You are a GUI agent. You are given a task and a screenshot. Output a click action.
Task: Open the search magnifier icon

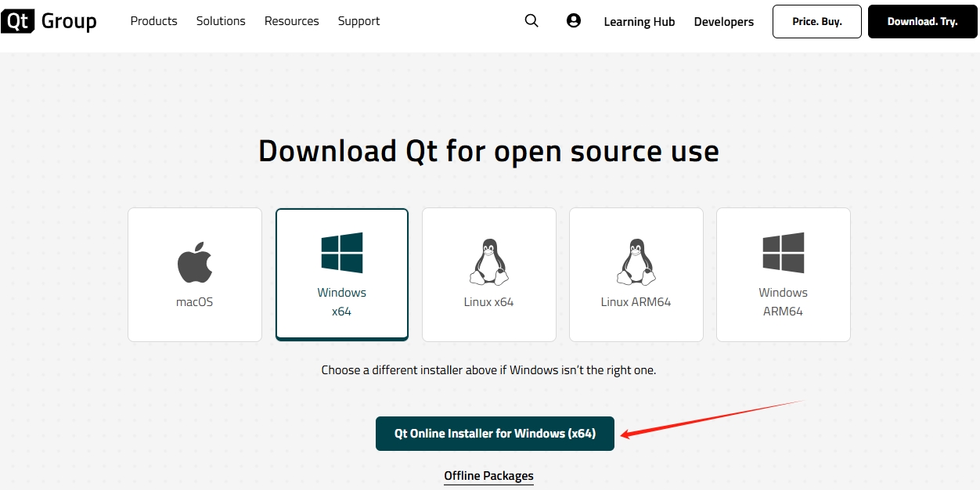point(531,21)
